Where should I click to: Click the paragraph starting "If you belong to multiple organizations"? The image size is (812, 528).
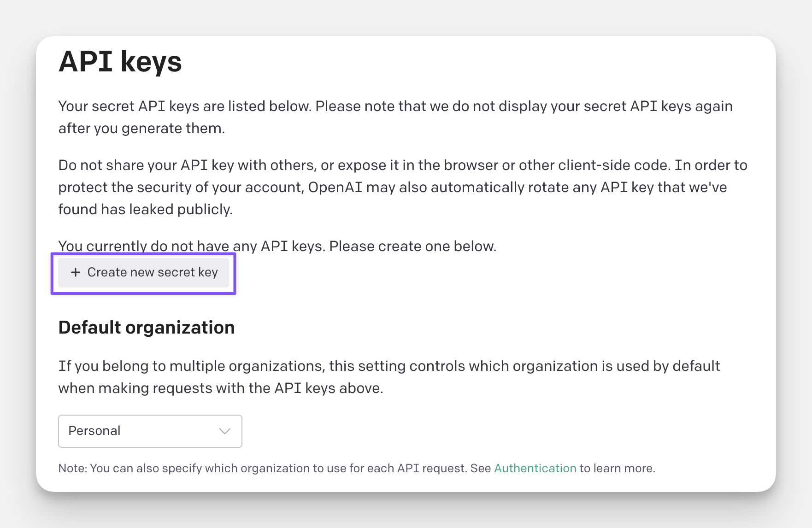(388, 366)
